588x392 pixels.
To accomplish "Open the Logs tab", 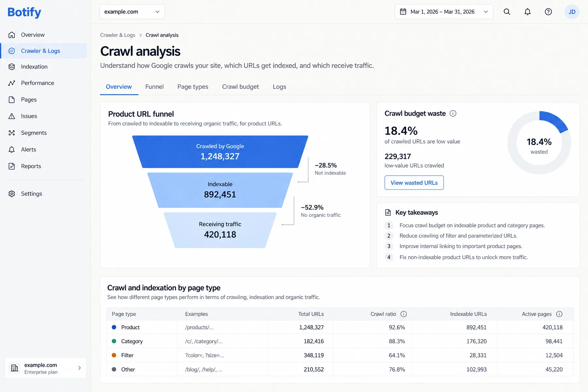I will click(x=279, y=87).
